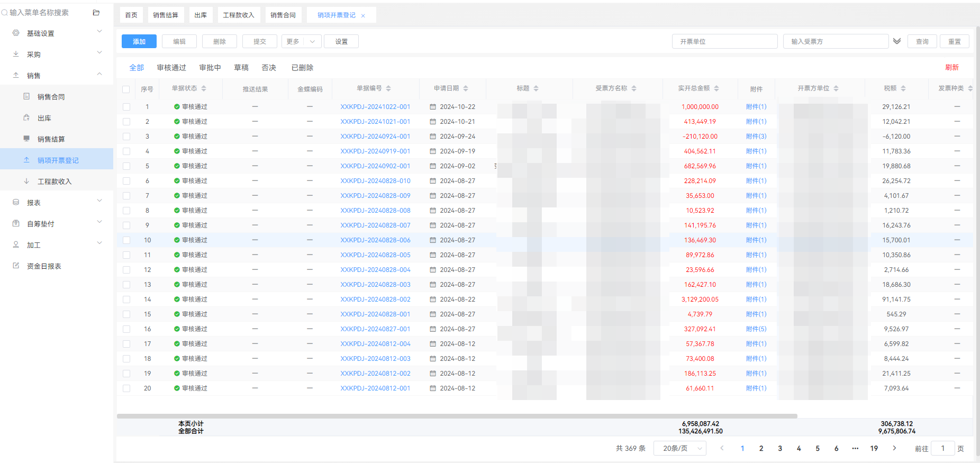The image size is (980, 463).
Task: Click the next page arrow in pagination
Action: 894,448
